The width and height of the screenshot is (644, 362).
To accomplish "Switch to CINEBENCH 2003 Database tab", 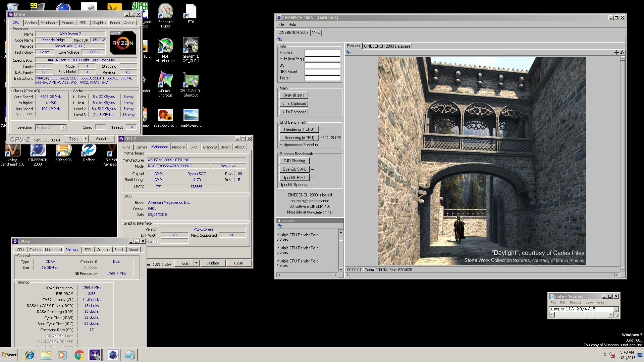I will click(x=387, y=46).
